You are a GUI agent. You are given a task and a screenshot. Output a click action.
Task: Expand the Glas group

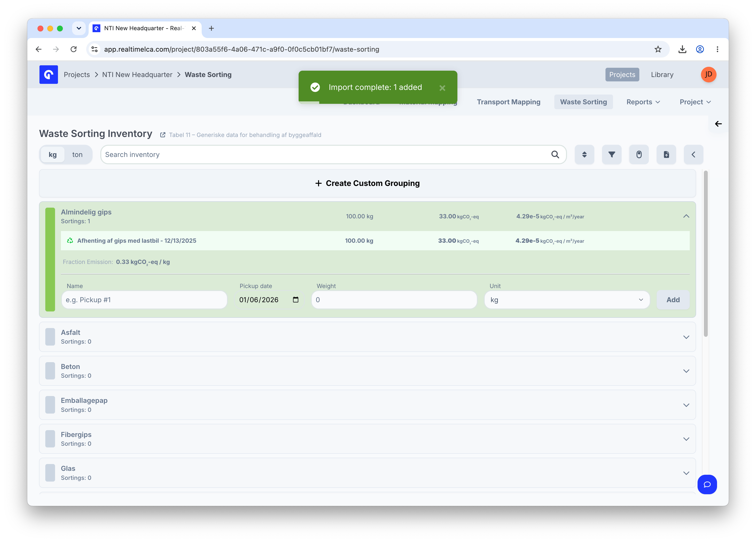pyautogui.click(x=686, y=473)
